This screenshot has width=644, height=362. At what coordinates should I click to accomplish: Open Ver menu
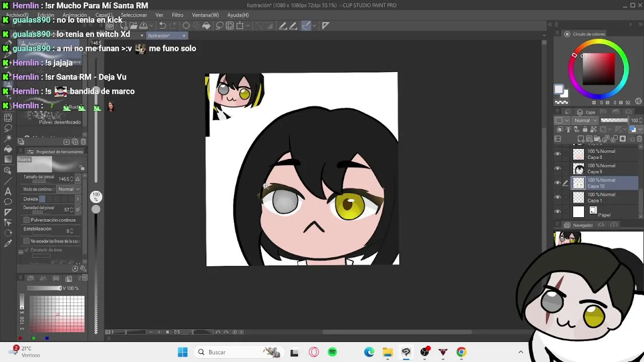159,15
